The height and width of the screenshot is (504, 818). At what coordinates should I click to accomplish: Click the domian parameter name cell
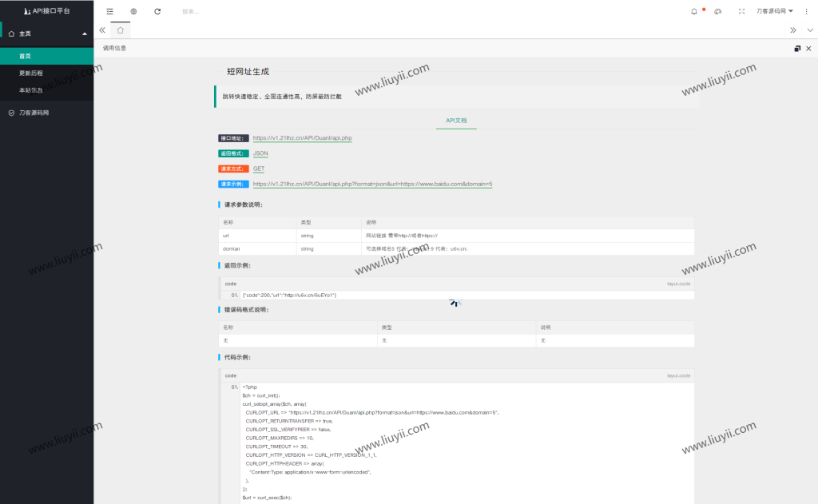tap(258, 249)
